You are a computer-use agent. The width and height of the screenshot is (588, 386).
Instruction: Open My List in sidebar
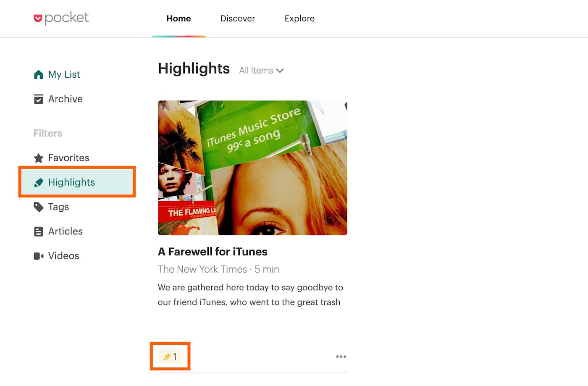point(64,75)
